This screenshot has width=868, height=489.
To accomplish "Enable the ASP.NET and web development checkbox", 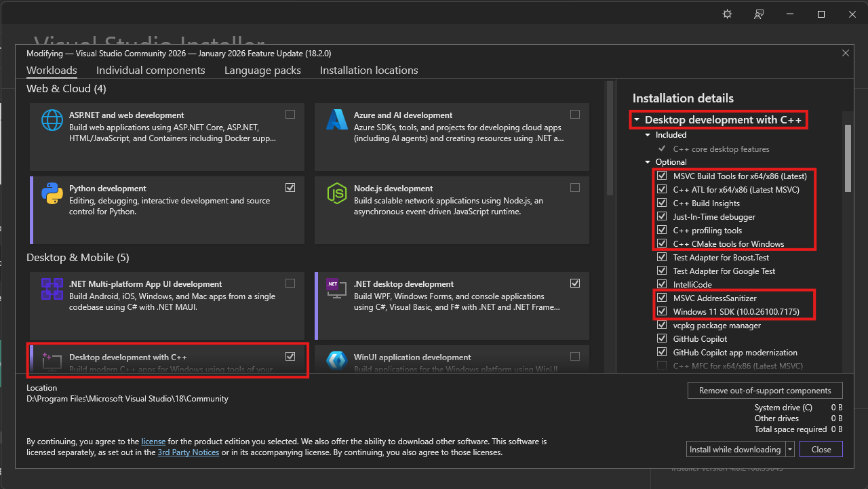I will point(290,115).
